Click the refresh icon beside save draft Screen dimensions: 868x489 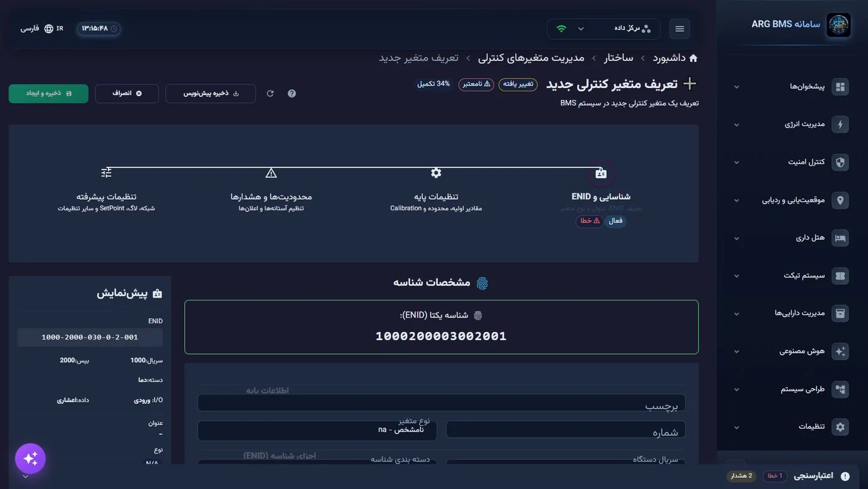click(270, 94)
